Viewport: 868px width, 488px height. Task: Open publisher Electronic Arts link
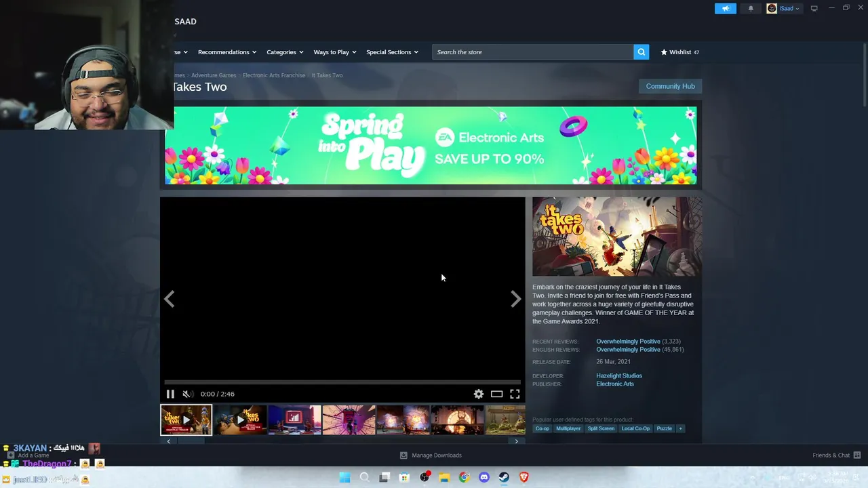tap(615, 384)
